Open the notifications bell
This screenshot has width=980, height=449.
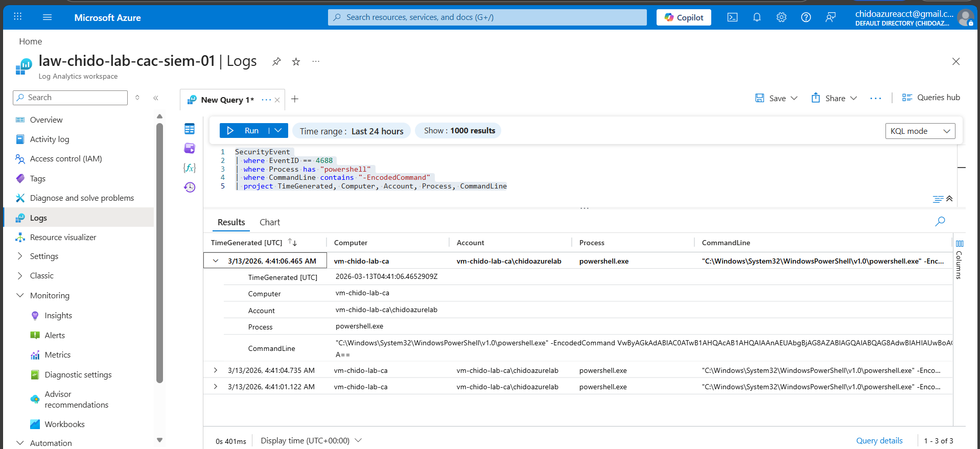coord(757,17)
